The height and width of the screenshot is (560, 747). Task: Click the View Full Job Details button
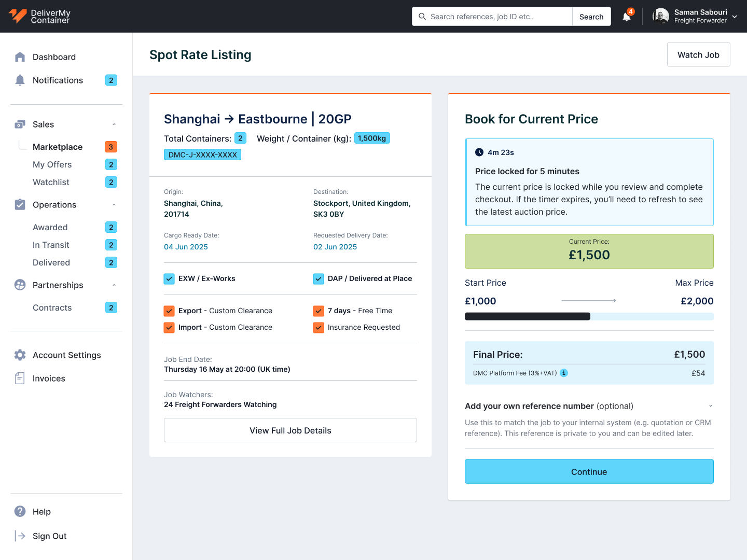[290, 430]
